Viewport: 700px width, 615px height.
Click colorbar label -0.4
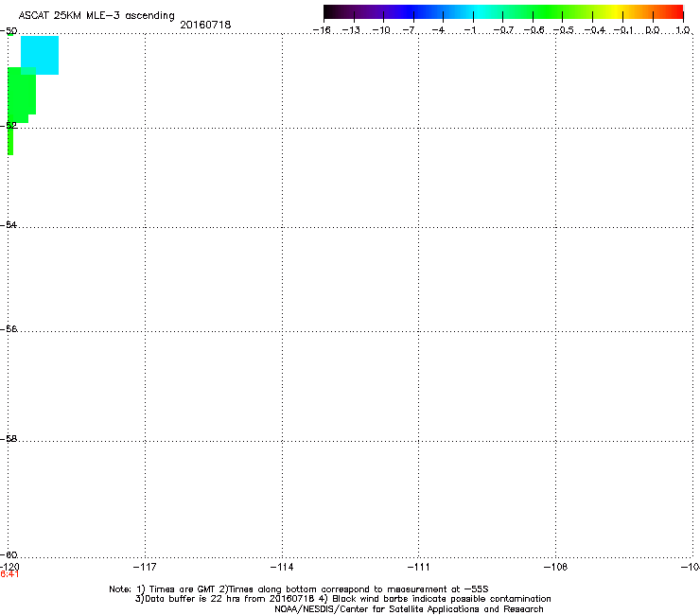pyautogui.click(x=595, y=30)
